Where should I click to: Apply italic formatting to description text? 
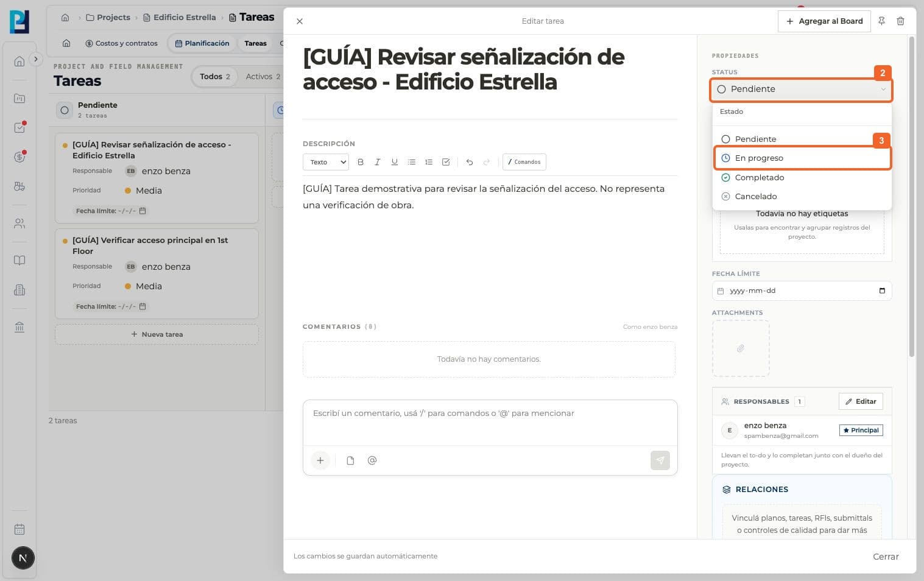tap(378, 162)
